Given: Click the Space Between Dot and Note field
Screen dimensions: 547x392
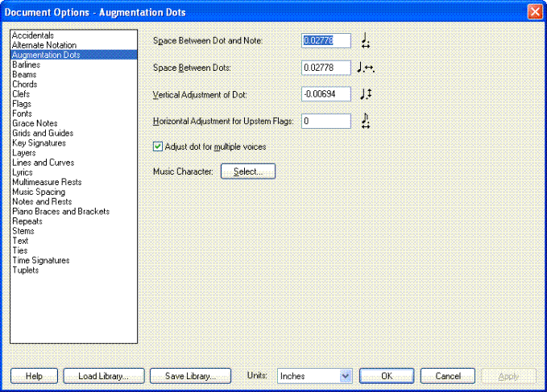Looking at the screenshot, I should click(x=326, y=40).
